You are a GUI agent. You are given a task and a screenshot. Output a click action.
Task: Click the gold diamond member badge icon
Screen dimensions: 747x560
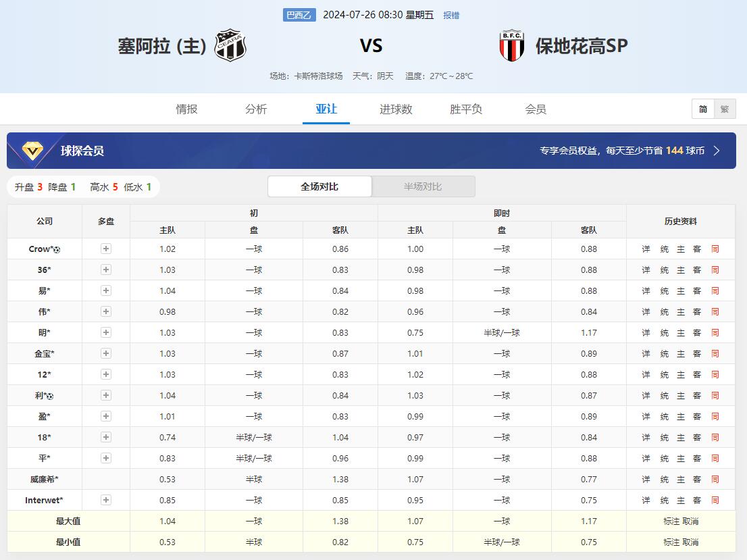click(32, 151)
